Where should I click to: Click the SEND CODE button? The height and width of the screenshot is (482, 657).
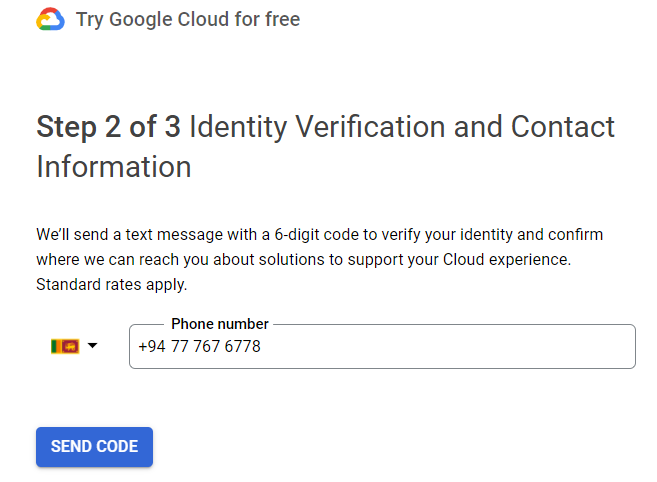94,447
